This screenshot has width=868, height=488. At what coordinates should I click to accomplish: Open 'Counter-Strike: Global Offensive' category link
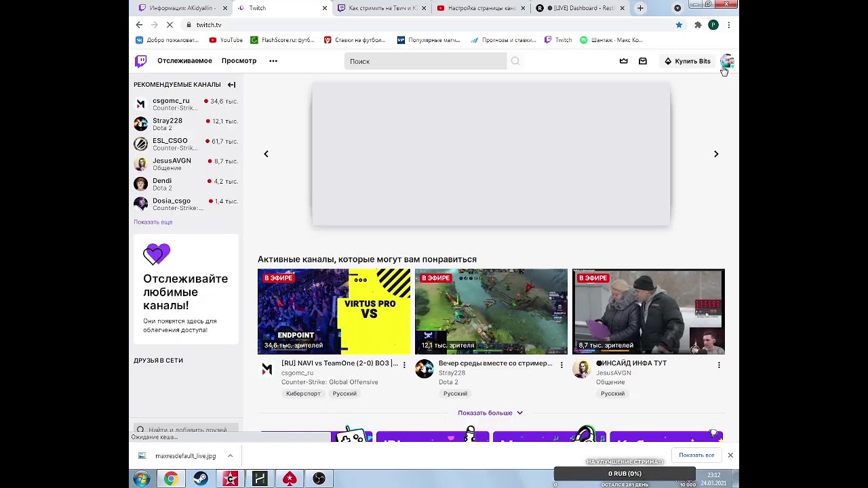tap(330, 382)
